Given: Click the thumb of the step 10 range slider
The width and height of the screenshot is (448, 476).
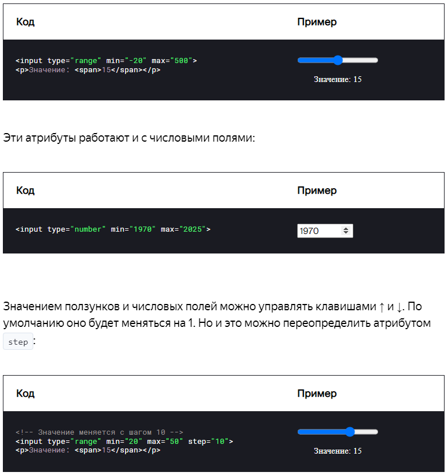Looking at the screenshot, I should pyautogui.click(x=350, y=432).
